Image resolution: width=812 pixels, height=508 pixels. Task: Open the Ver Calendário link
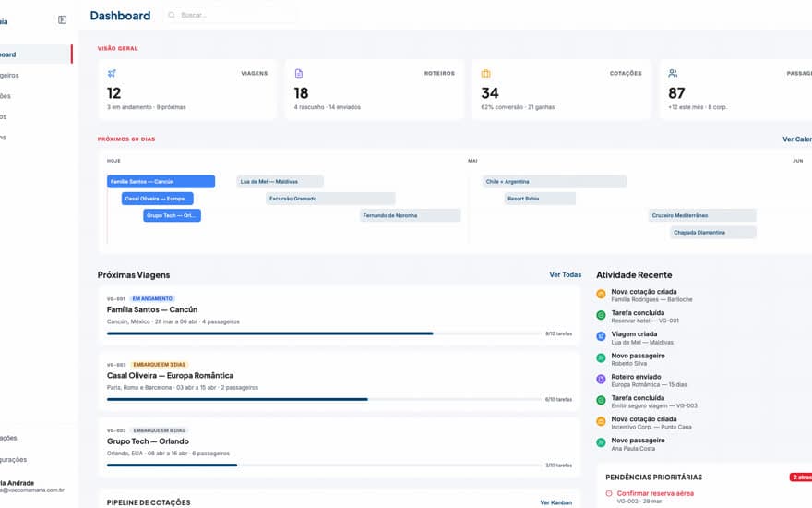[797, 139]
